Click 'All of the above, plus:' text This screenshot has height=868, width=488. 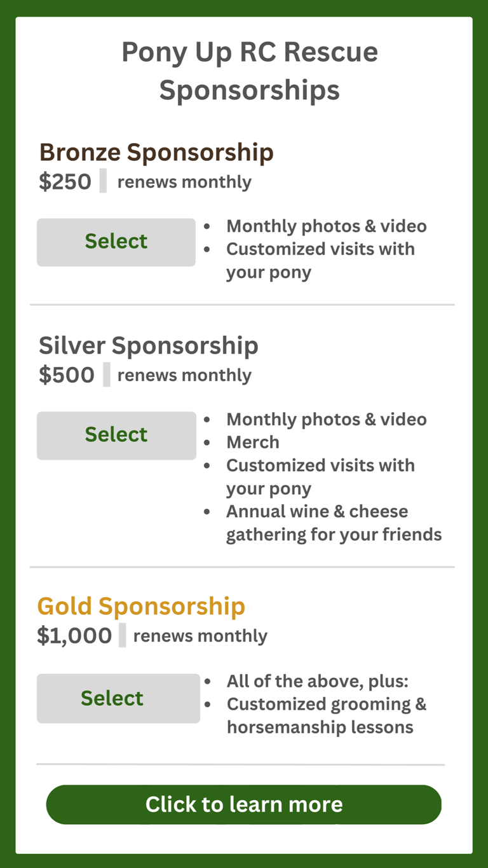tap(317, 682)
